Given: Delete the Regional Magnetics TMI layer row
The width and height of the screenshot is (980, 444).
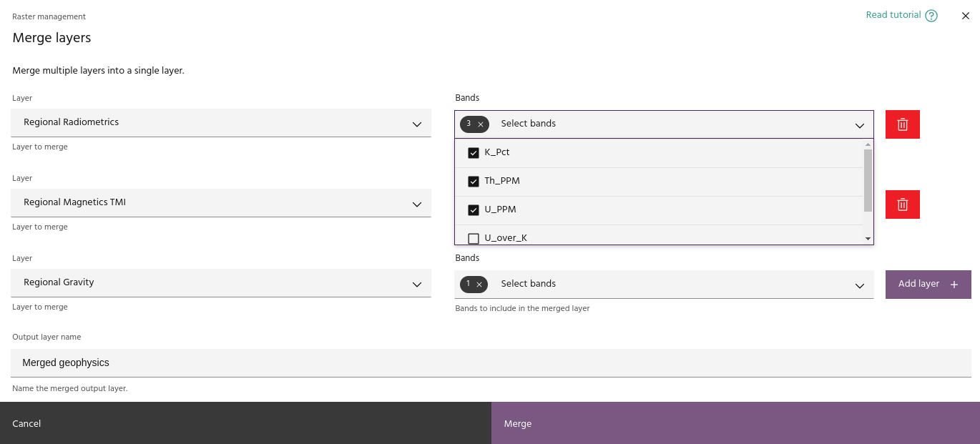Looking at the screenshot, I should pyautogui.click(x=902, y=204).
